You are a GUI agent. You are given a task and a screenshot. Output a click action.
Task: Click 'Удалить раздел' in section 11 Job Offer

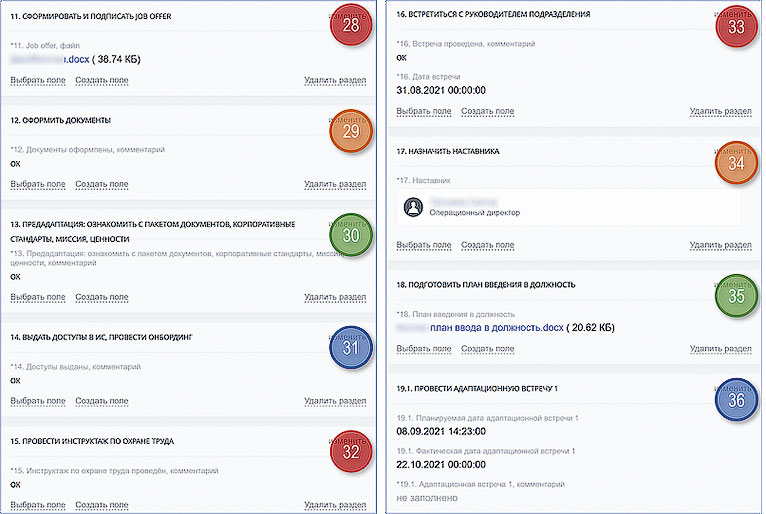335,80
